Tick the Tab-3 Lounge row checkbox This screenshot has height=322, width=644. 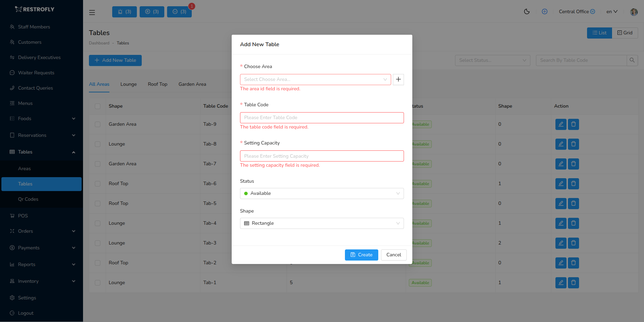point(97,243)
